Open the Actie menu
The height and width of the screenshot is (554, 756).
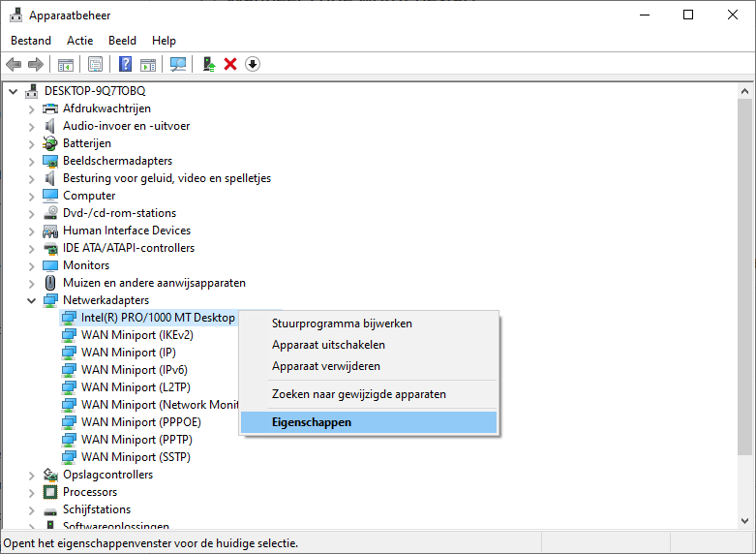79,41
